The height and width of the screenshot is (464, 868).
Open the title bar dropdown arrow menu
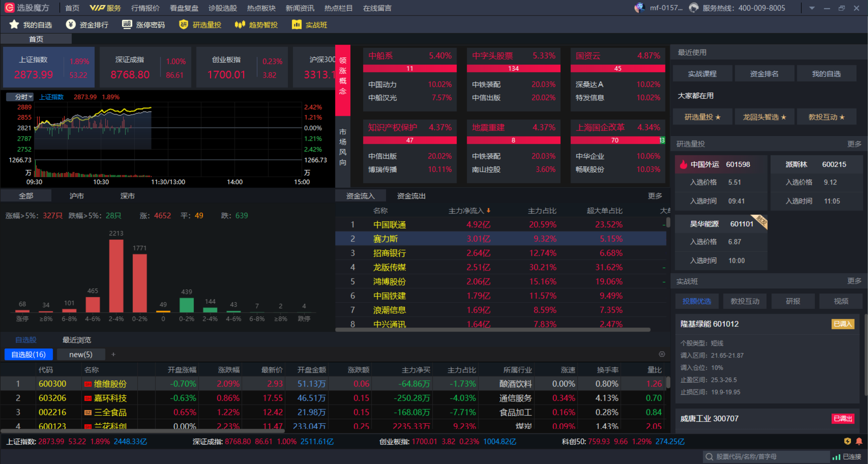pyautogui.click(x=812, y=8)
